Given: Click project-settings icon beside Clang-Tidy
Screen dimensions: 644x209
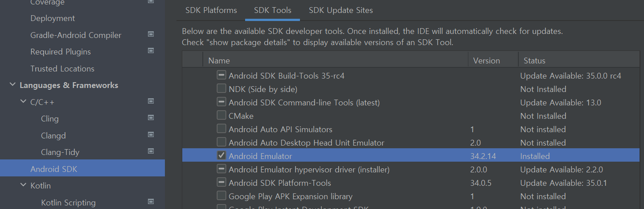Looking at the screenshot, I should pyautogui.click(x=151, y=151).
